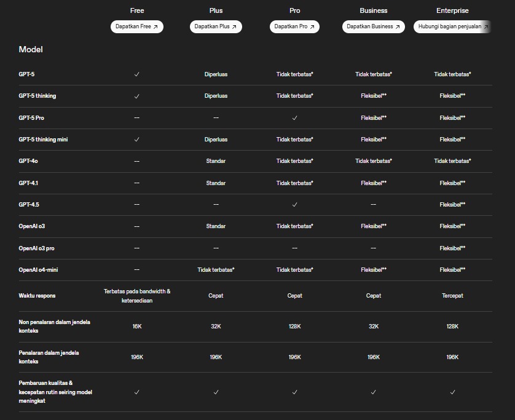Click Pembaruan kualitas checkmark in Enterprise column

(x=452, y=392)
